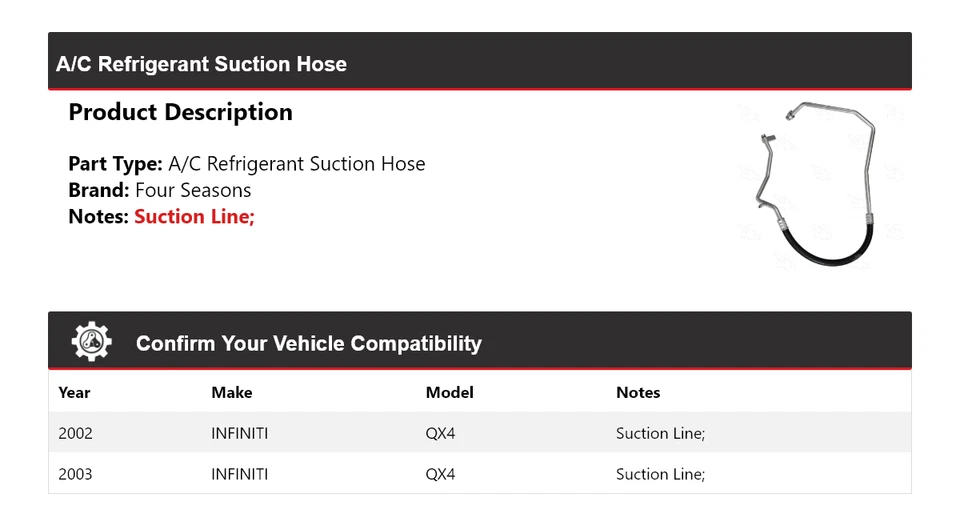This screenshot has height=526, width=960.
Task: Click QX4 model in the 2003 row
Action: coord(440,474)
